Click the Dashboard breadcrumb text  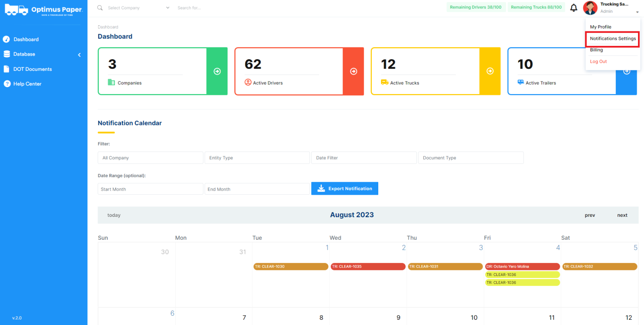coord(108,27)
